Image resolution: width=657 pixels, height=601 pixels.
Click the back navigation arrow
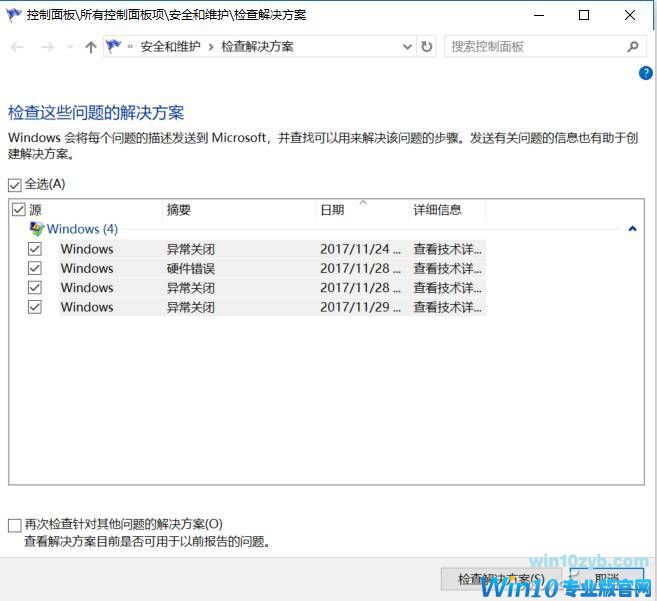(17, 47)
